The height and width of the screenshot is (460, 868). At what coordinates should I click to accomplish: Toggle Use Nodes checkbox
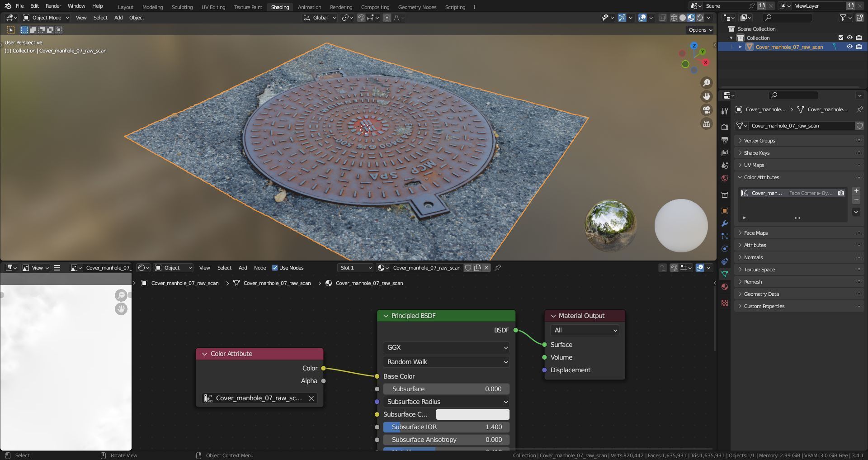[275, 268]
